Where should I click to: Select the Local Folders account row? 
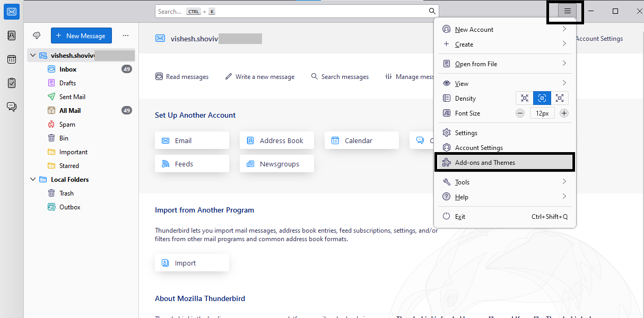(81, 179)
